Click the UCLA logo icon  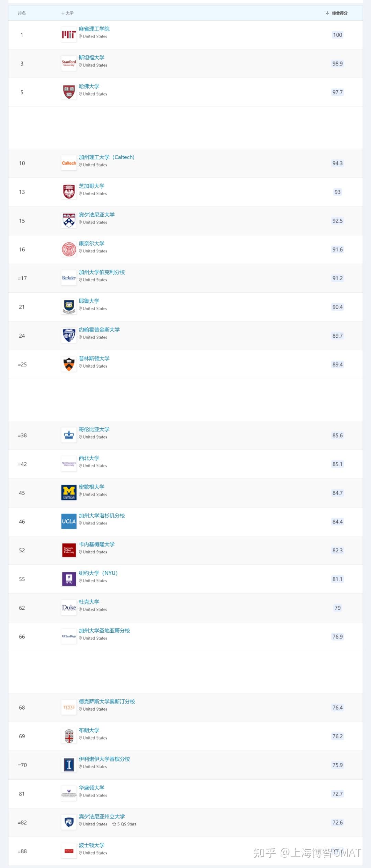pos(69,521)
